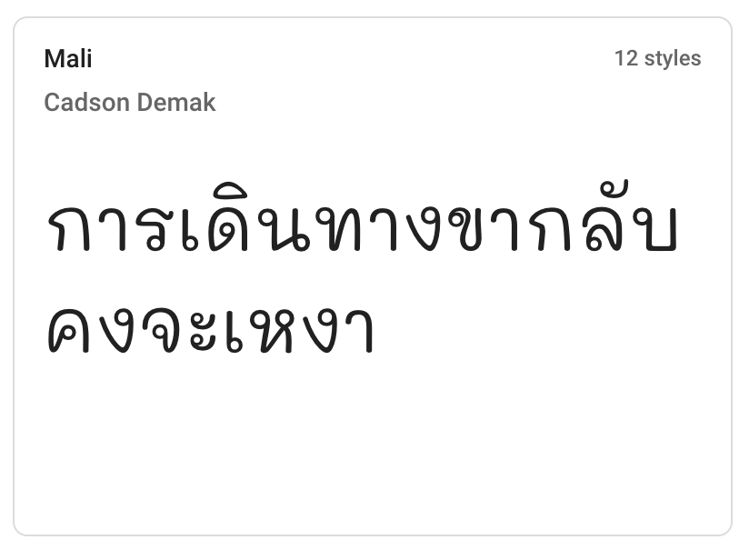
Task: Click the "12 styles" count label
Action: point(657,59)
